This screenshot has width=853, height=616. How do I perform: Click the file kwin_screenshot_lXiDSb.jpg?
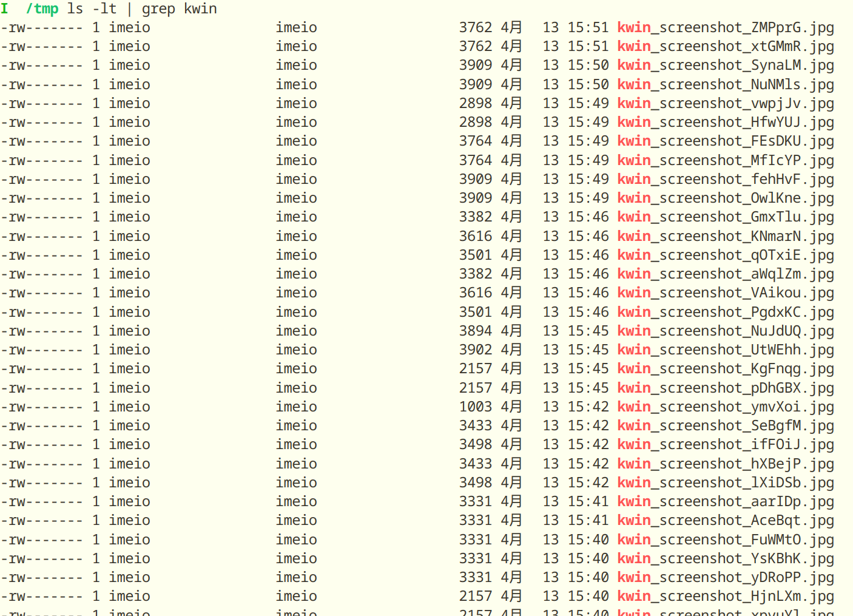pyautogui.click(x=726, y=483)
